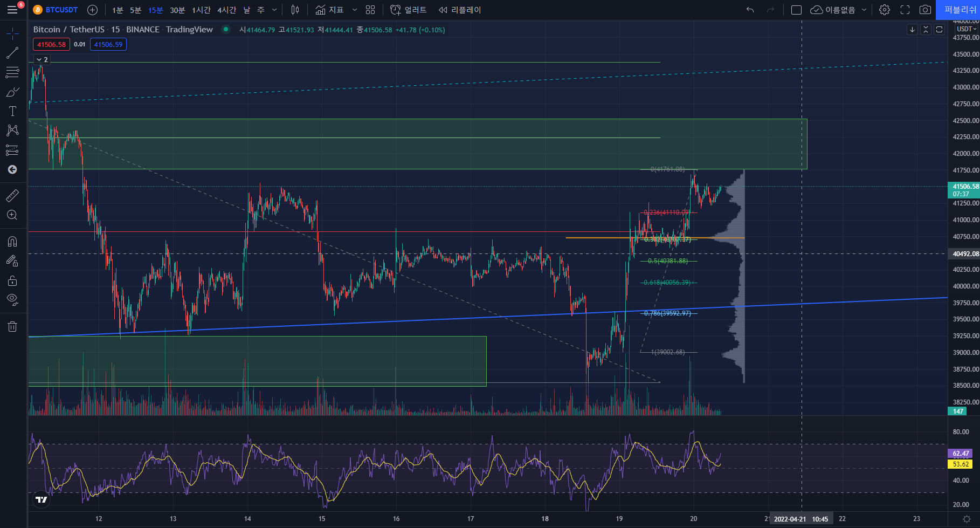Switch to the 4시간 timeframe
Viewport: 980px width, 528px height.
pos(226,10)
